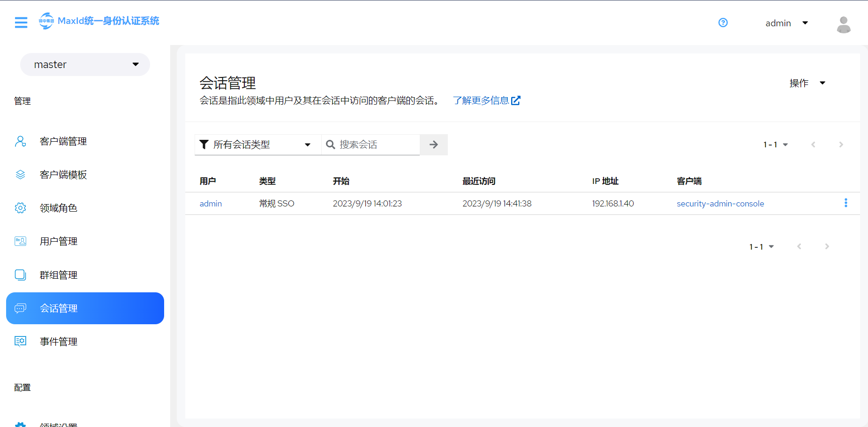Click the IP 地址 column header
The height and width of the screenshot is (427, 868).
[x=605, y=181]
